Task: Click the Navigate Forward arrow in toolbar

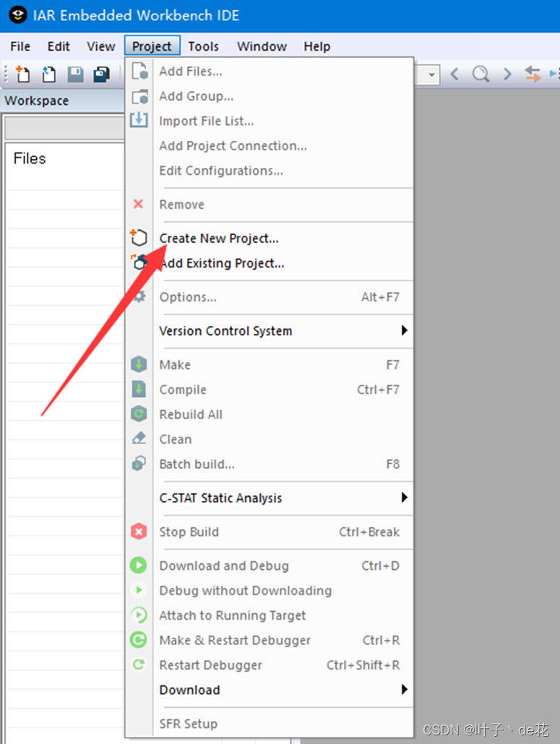Action: [507, 74]
